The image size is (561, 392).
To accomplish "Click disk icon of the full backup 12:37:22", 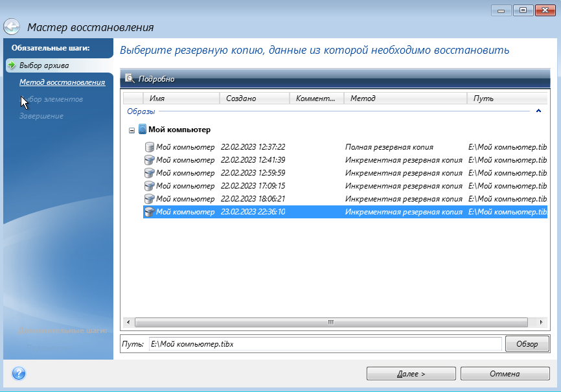I will click(x=149, y=147).
